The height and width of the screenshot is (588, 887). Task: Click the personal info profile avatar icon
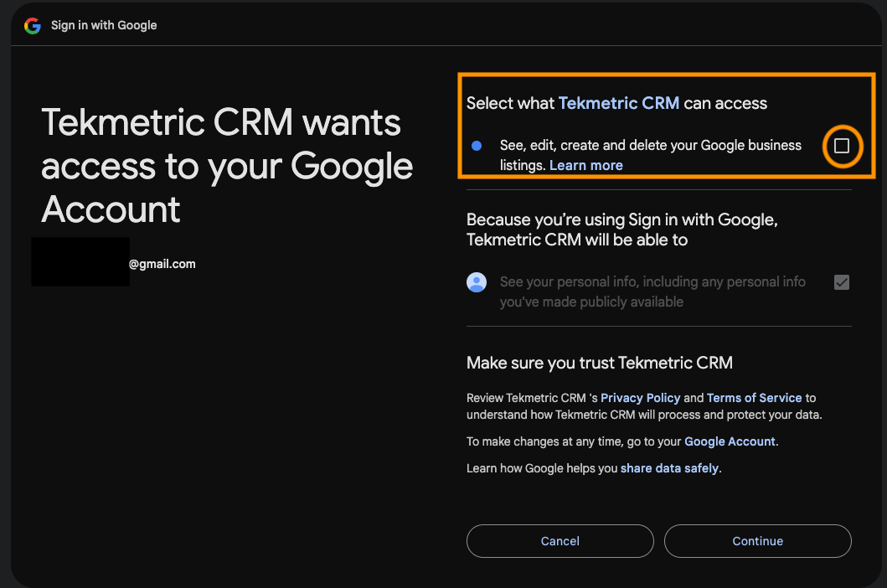[477, 281]
